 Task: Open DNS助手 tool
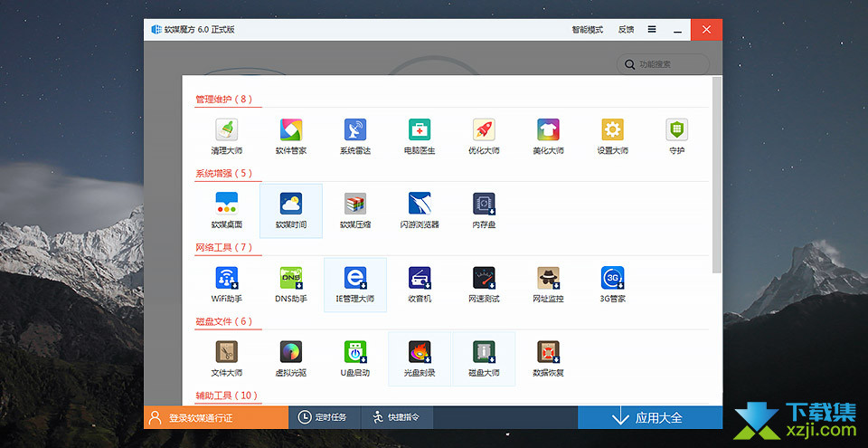tap(291, 285)
